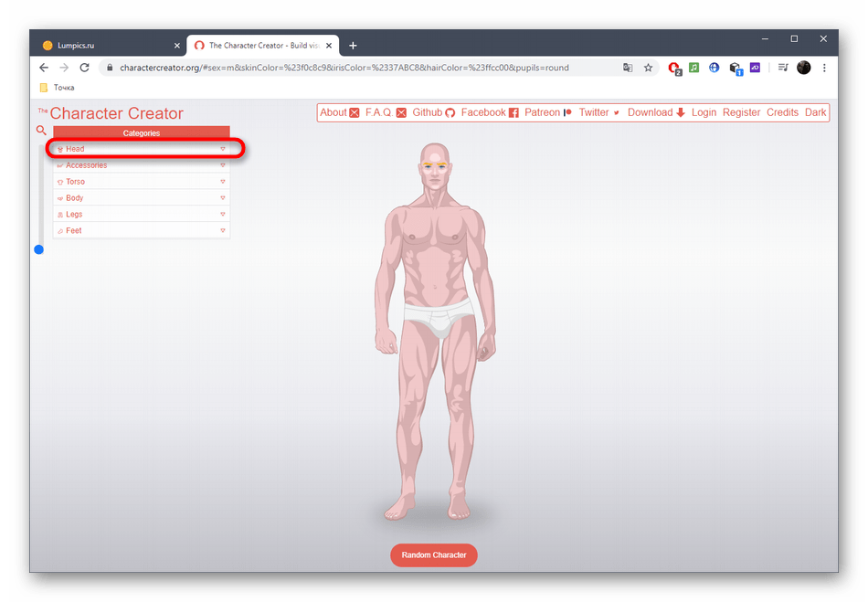The width and height of the screenshot is (868, 602).
Task: Expand the Accessories category arrow
Action: (222, 165)
